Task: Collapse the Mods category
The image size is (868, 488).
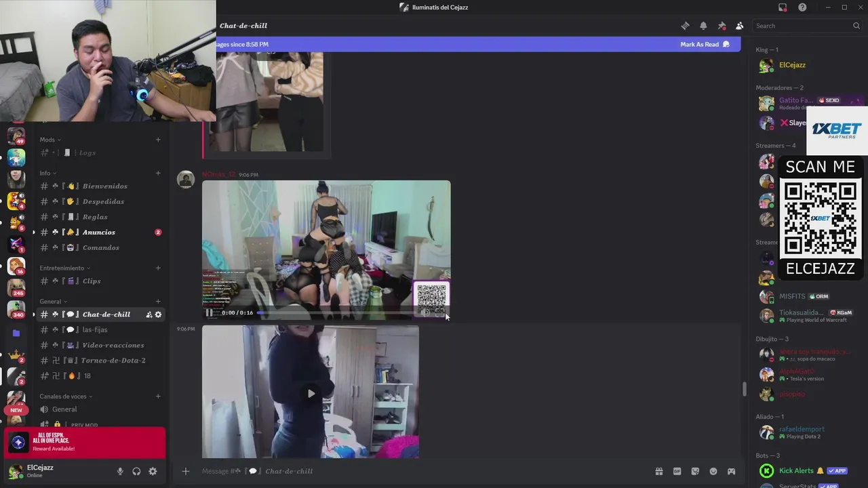Action: pos(50,140)
